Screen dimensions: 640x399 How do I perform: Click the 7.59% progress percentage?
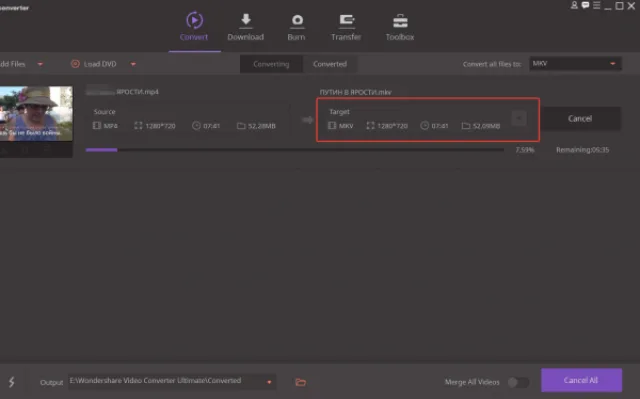(525, 150)
